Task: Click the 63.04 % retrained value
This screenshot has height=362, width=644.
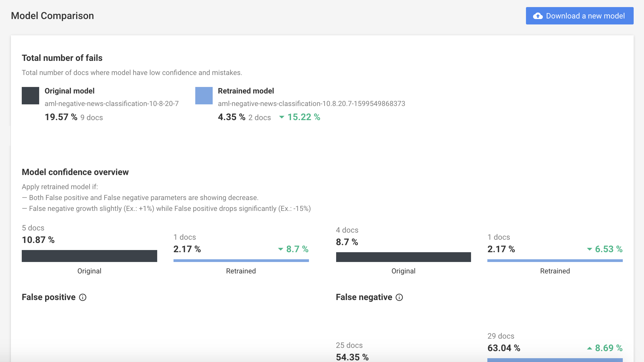Action: (x=504, y=348)
